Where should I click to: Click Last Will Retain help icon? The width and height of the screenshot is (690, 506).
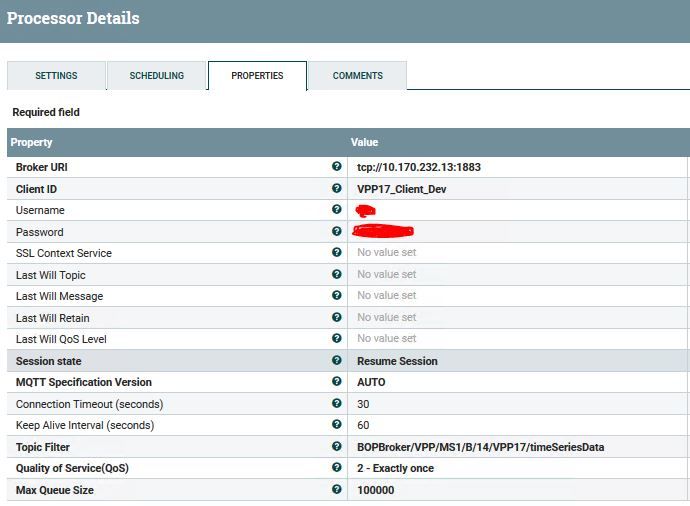[x=337, y=317]
